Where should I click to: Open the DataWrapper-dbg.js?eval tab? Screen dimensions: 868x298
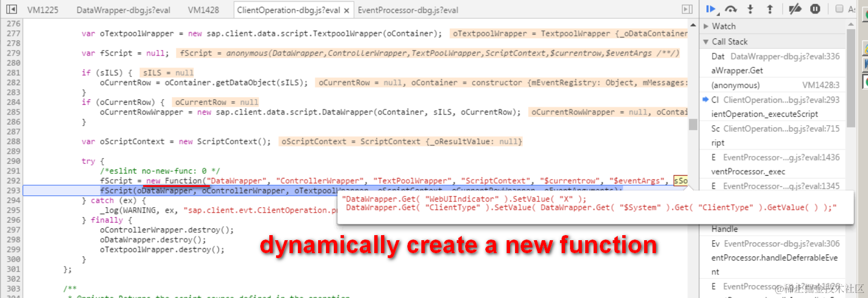coord(123,10)
